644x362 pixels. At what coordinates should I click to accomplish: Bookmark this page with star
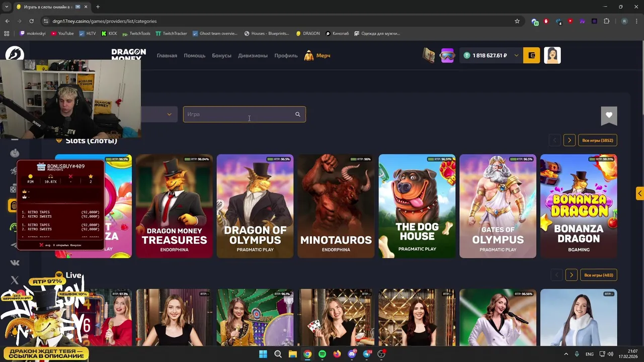(x=517, y=21)
